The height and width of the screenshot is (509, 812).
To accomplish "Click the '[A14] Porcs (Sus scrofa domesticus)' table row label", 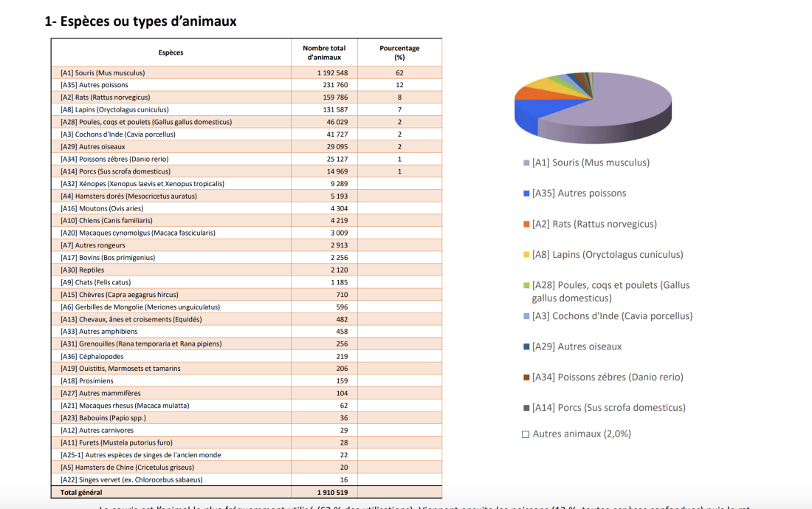I will [115, 171].
